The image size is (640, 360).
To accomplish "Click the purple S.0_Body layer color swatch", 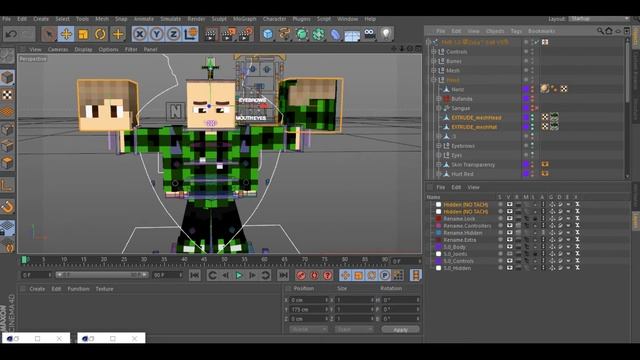I will tap(438, 247).
